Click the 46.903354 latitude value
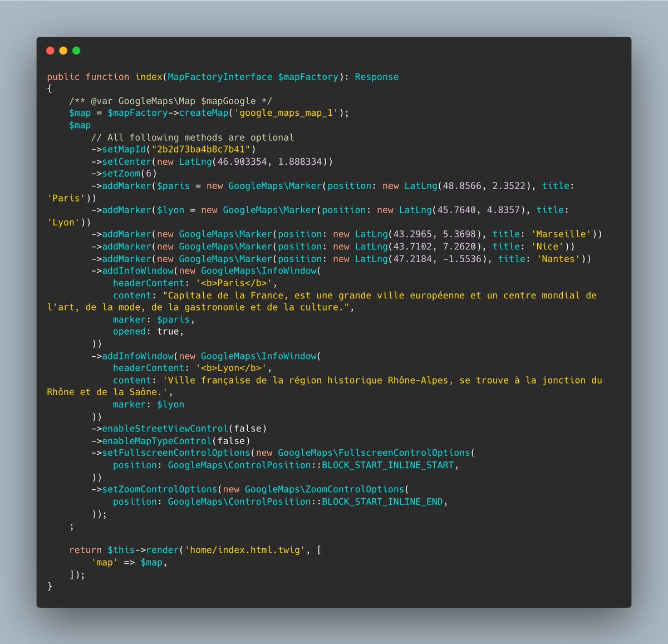Viewport: 668px width, 644px height. click(x=242, y=161)
